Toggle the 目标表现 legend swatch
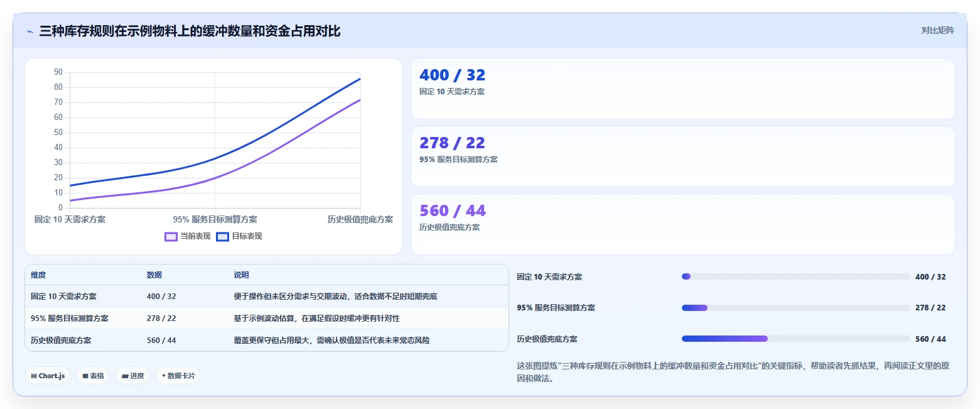This screenshot has height=409, width=980. pos(222,237)
